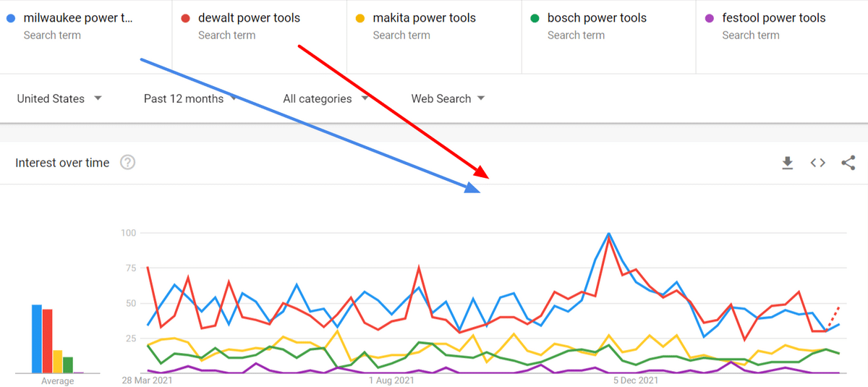Change the Web Search type dropdown
This screenshot has width=868, height=387.
(x=448, y=98)
